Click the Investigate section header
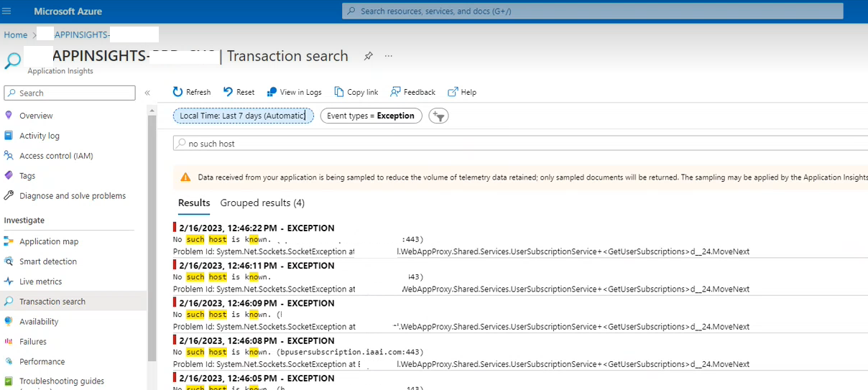This screenshot has height=390, width=868. pyautogui.click(x=24, y=220)
